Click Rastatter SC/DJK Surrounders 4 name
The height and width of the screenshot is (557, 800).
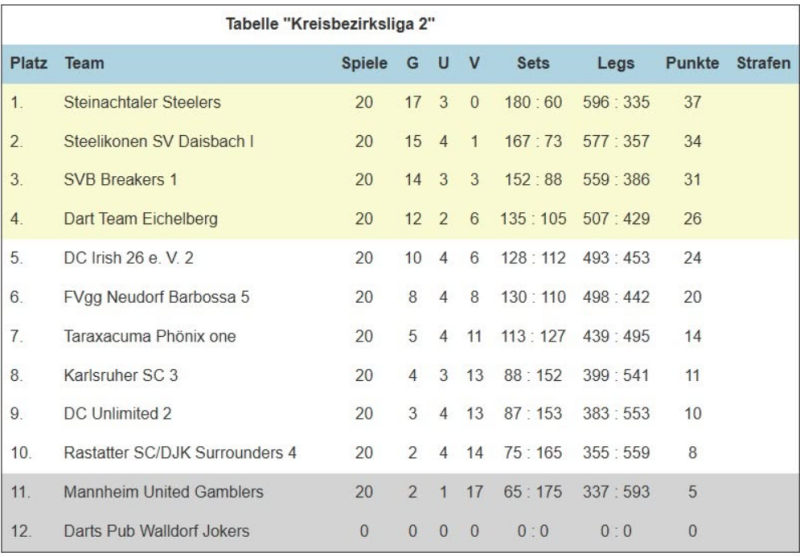coord(180,453)
